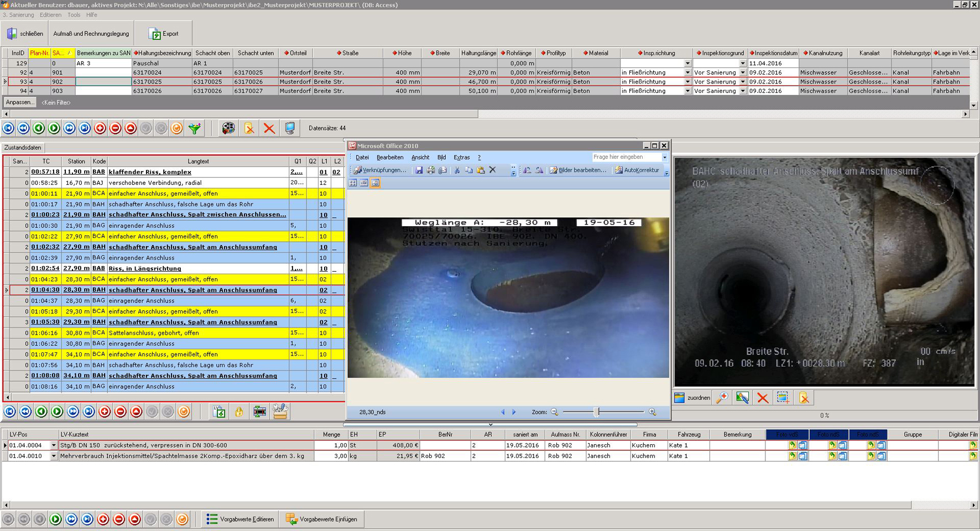
Task: Switch to single picture view in Office viewer
Action: 376,183
